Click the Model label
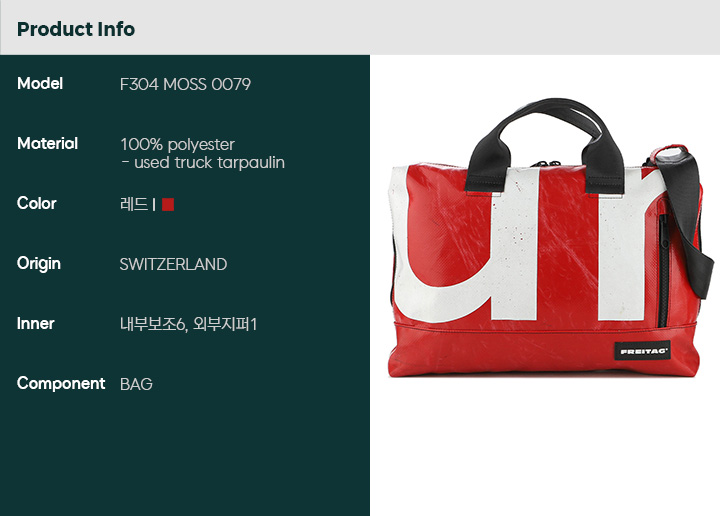Image resolution: width=720 pixels, height=516 pixels. (x=40, y=84)
